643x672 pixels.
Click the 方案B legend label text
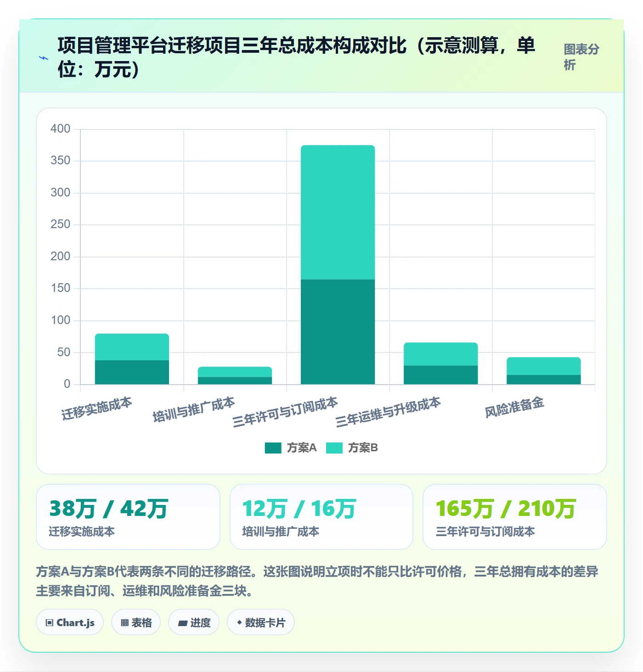[x=363, y=448]
